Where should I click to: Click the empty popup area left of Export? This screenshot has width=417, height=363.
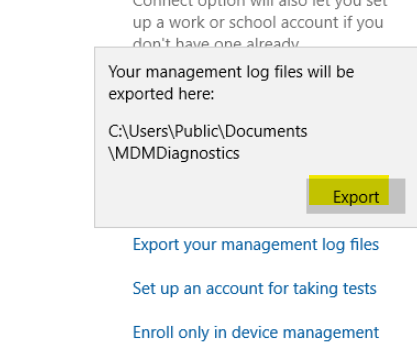pos(200,196)
